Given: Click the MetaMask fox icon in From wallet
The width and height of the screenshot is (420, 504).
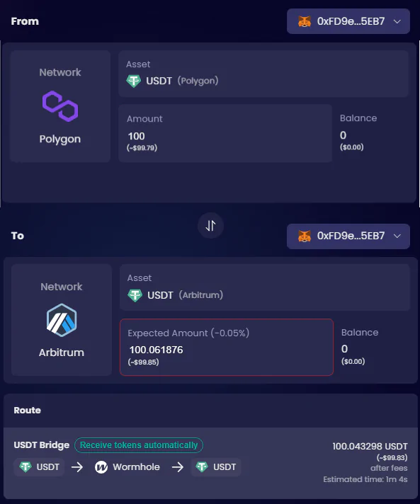Looking at the screenshot, I should pos(305,21).
